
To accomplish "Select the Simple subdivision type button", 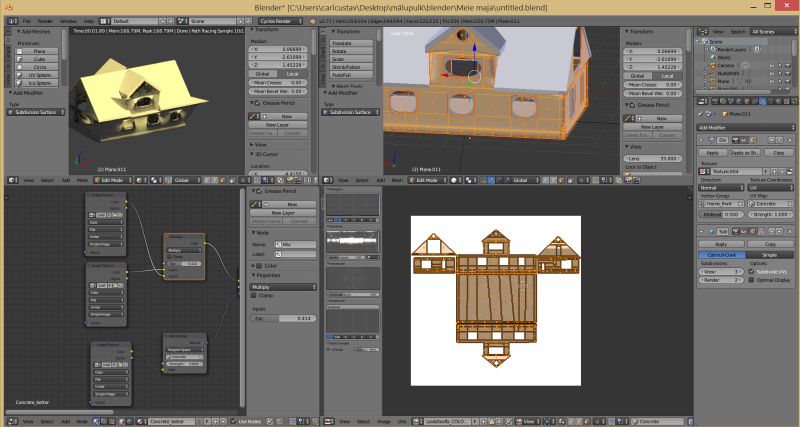I will pyautogui.click(x=769, y=255).
